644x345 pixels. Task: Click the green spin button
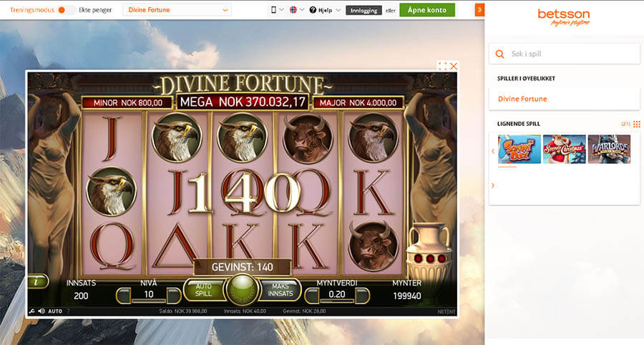[243, 288]
